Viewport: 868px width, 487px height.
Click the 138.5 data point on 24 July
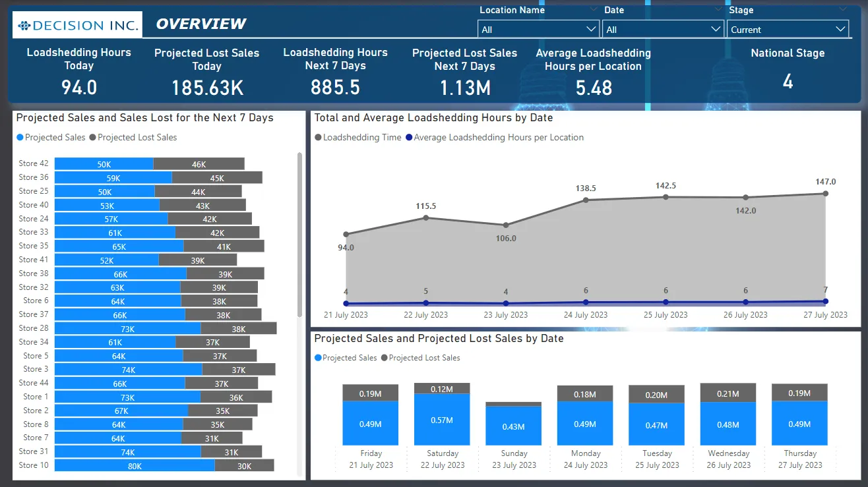(586, 200)
